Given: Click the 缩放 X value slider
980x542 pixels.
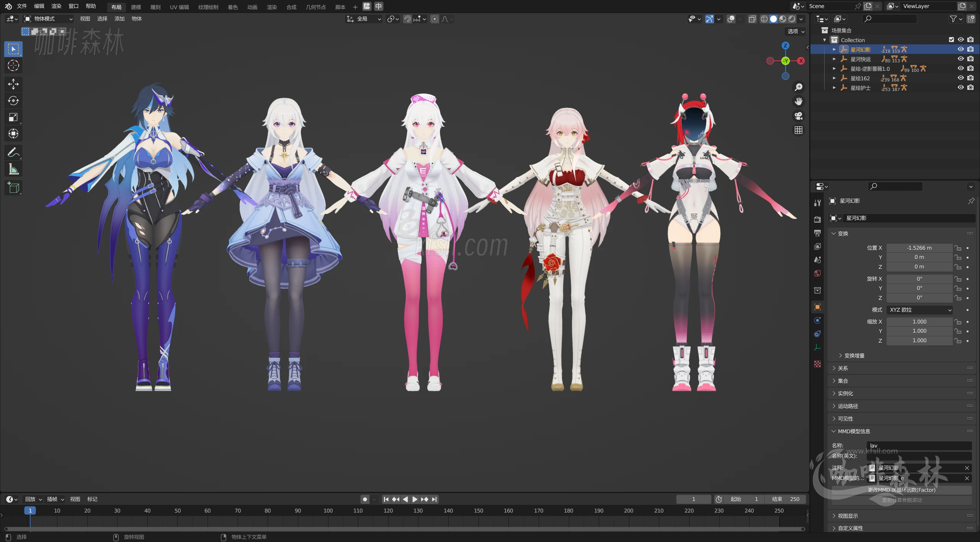Looking at the screenshot, I should click(920, 322).
